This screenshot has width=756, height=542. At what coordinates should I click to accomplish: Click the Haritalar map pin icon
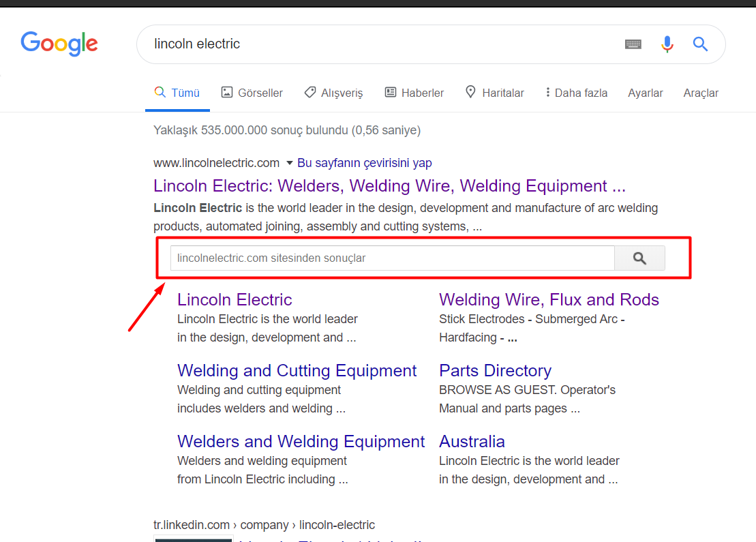point(470,91)
